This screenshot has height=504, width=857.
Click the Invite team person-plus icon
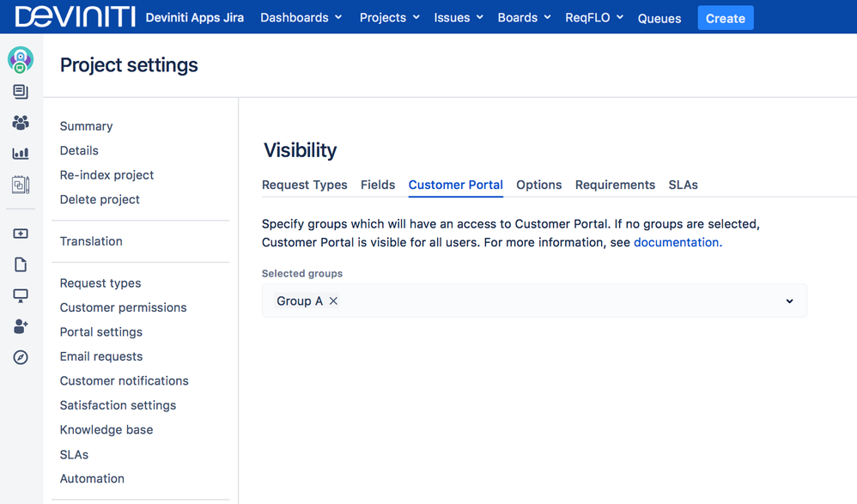coord(21,326)
